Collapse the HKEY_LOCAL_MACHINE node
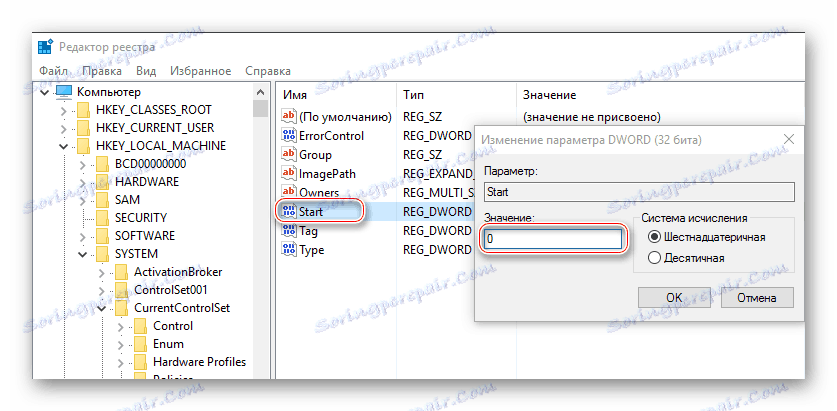 click(64, 147)
